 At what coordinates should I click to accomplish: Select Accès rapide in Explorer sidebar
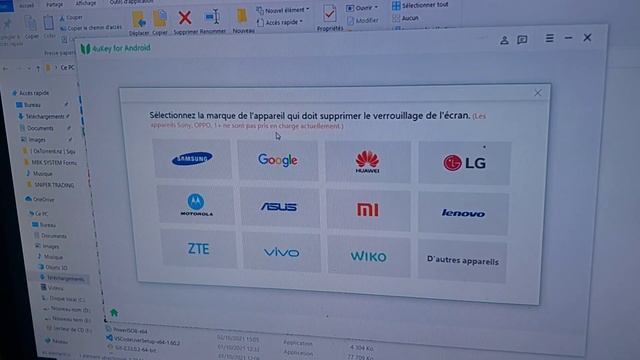click(31, 93)
